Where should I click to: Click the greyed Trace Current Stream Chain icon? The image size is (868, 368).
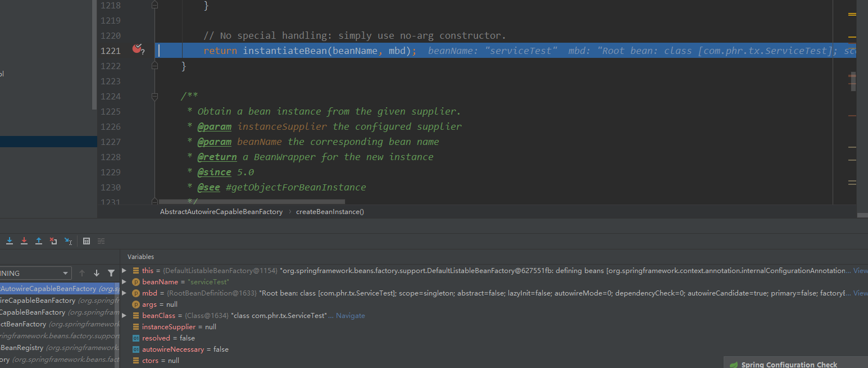(x=101, y=240)
